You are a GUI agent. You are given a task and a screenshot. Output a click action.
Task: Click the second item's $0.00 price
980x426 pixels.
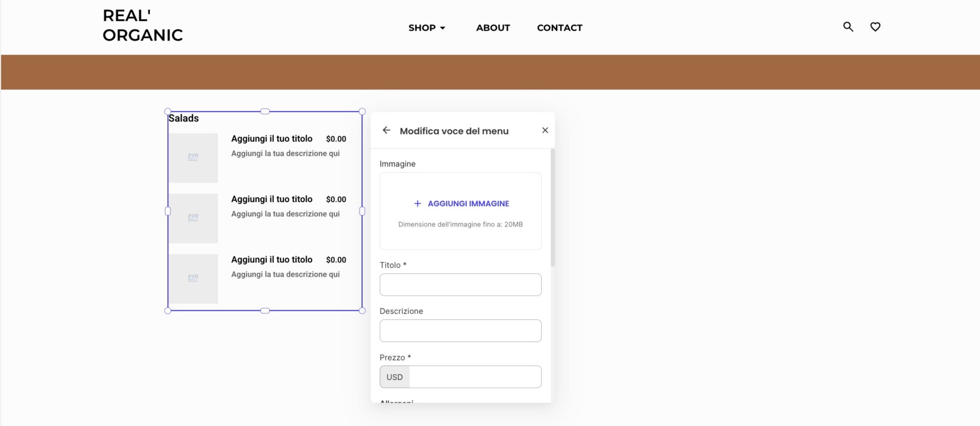coord(336,200)
